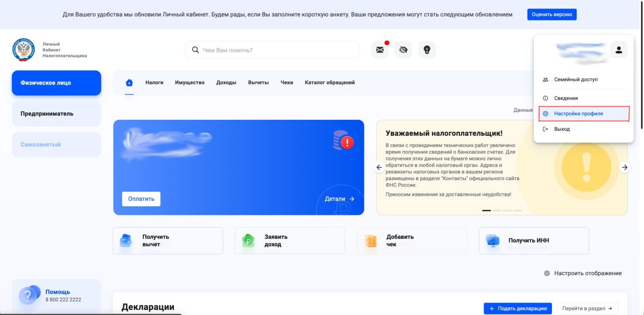This screenshot has height=315, width=644.
Task: Go to next banner slide arrow
Action: pyautogui.click(x=624, y=168)
